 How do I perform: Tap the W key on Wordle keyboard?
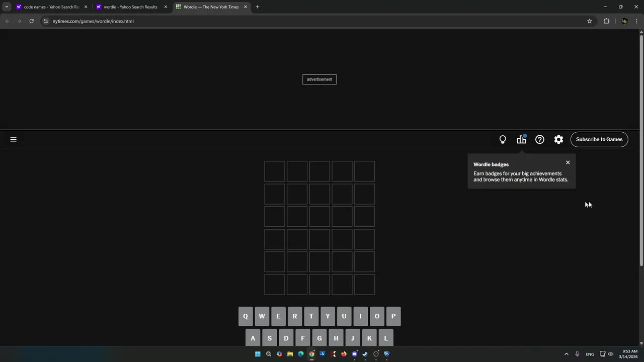pyautogui.click(x=262, y=316)
